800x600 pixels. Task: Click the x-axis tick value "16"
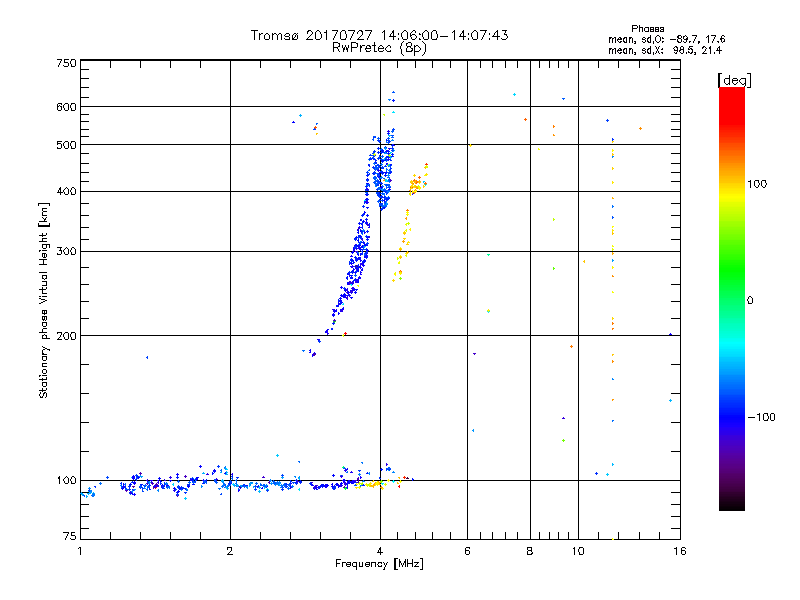coord(680,551)
